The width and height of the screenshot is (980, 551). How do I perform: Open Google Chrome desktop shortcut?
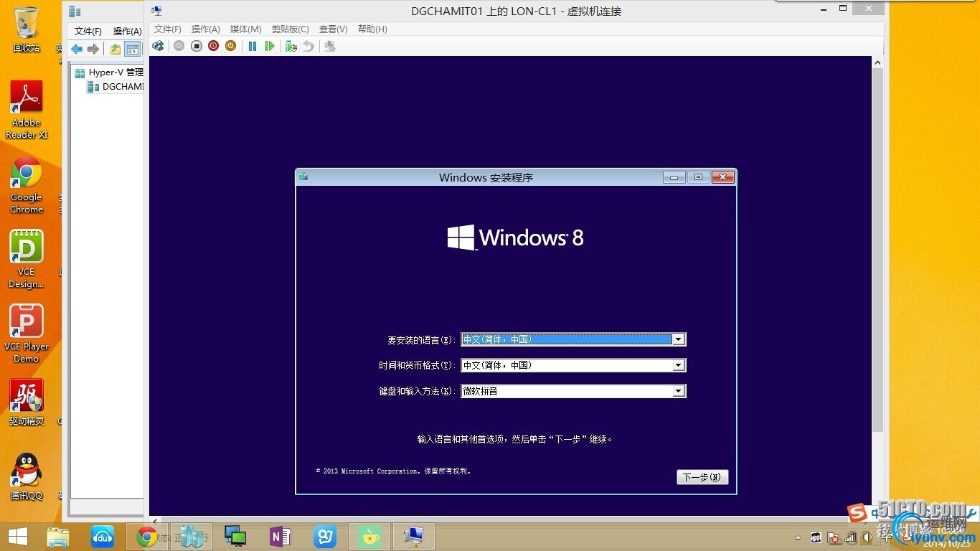pyautogui.click(x=27, y=185)
